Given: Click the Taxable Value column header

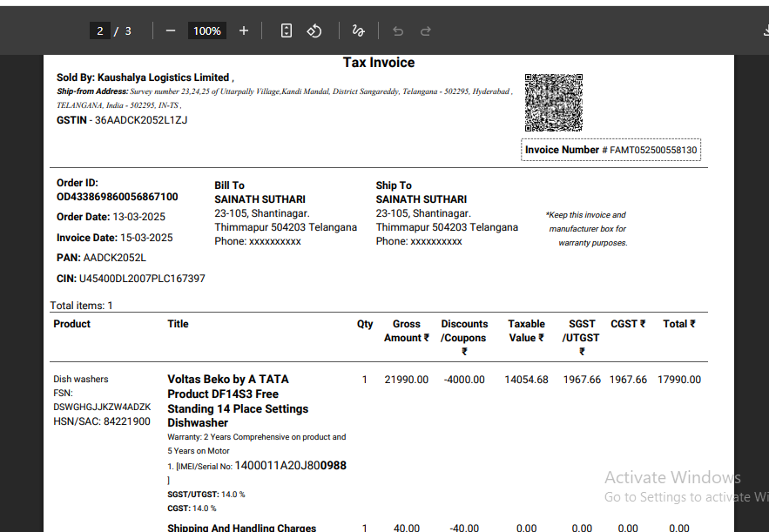Looking at the screenshot, I should pyautogui.click(x=526, y=331).
